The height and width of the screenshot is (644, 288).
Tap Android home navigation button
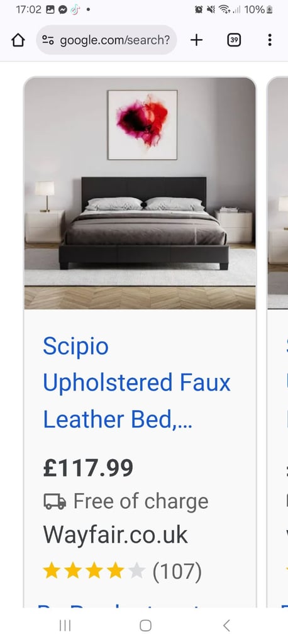[145, 626]
